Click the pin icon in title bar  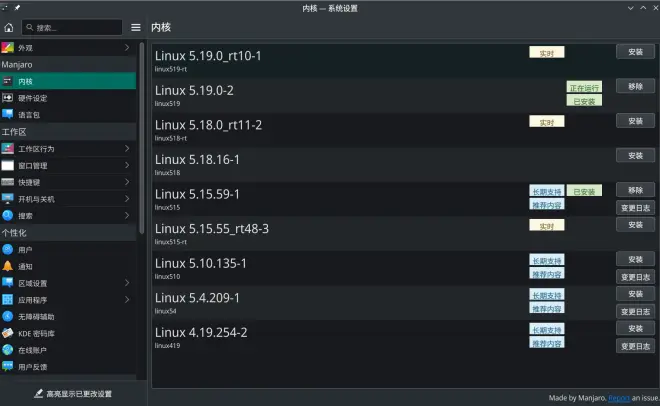click(17, 8)
